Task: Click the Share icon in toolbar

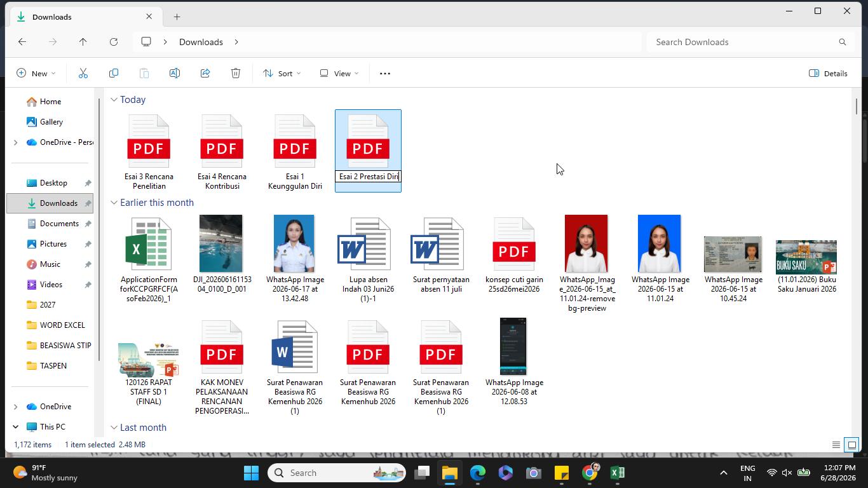Action: coord(205,73)
